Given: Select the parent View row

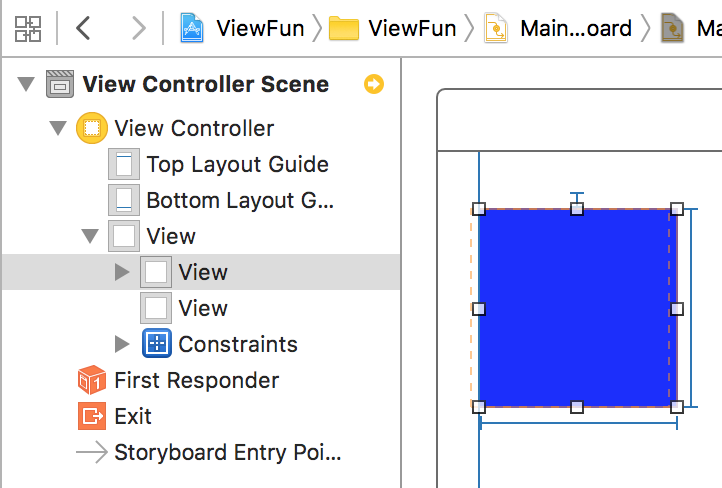Looking at the screenshot, I should tap(202, 236).
